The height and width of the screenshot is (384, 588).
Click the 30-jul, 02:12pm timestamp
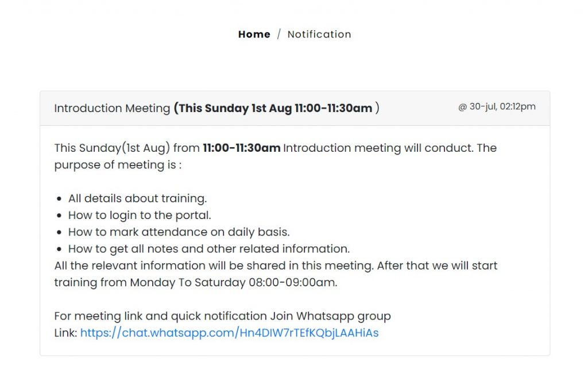point(497,106)
